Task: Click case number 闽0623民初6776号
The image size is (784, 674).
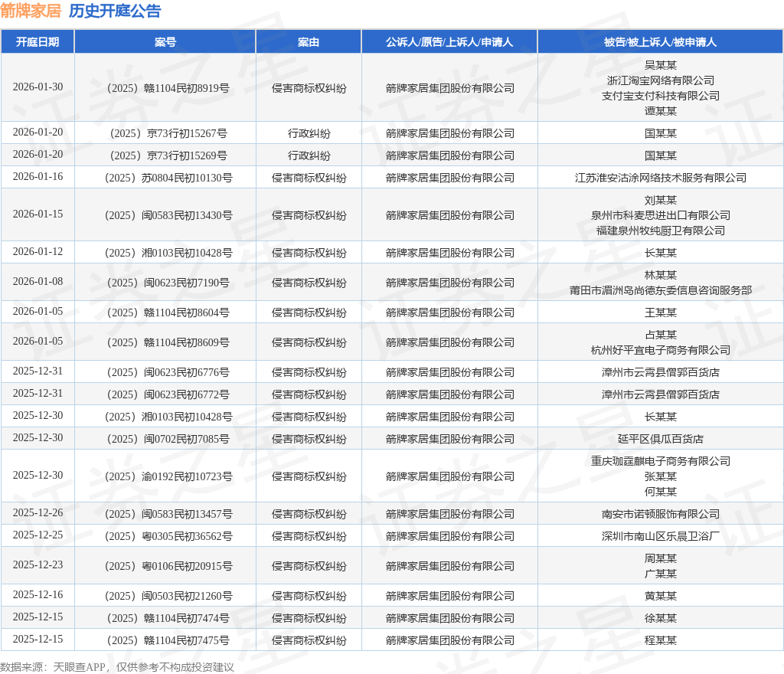Action: pyautogui.click(x=168, y=372)
